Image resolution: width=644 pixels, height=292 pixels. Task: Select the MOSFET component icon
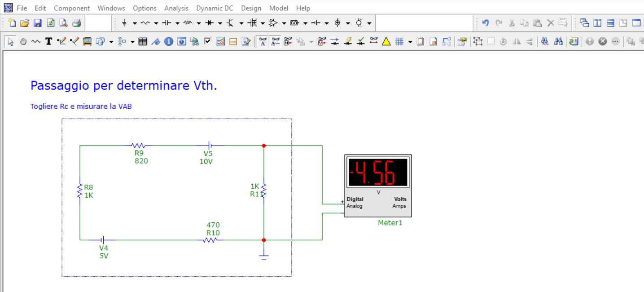click(x=252, y=23)
